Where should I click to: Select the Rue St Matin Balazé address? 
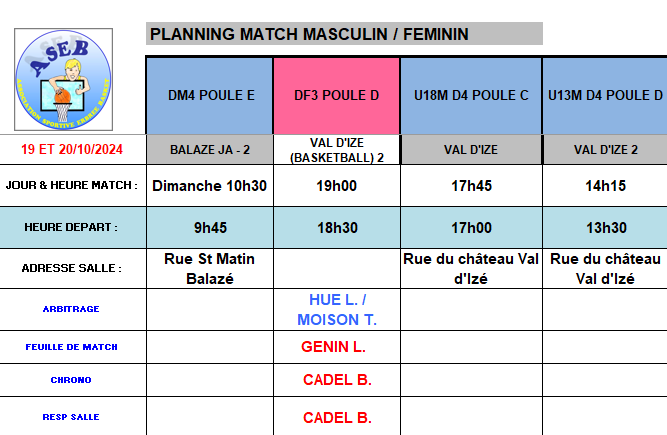[x=210, y=269]
